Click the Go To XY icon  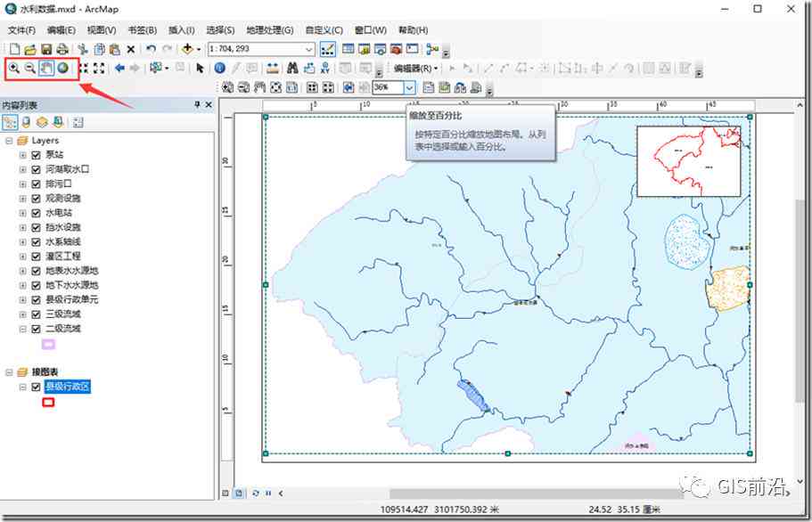[x=325, y=68]
